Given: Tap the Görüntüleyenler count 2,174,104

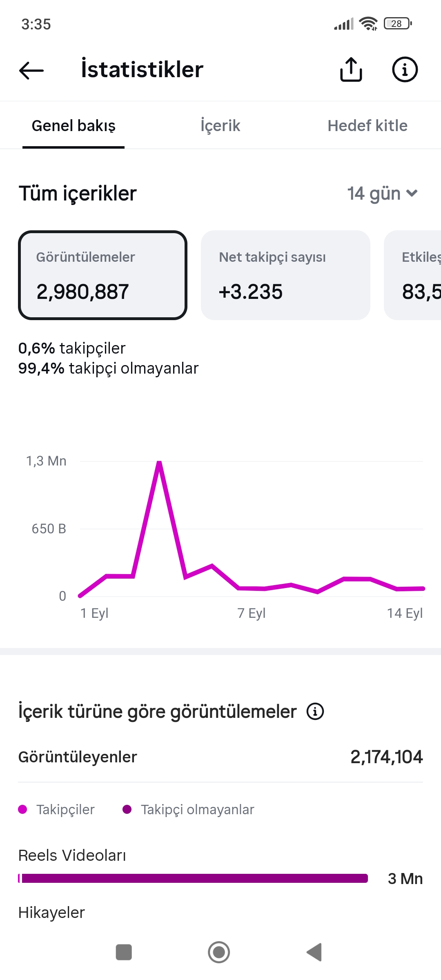Looking at the screenshot, I should [x=387, y=757].
